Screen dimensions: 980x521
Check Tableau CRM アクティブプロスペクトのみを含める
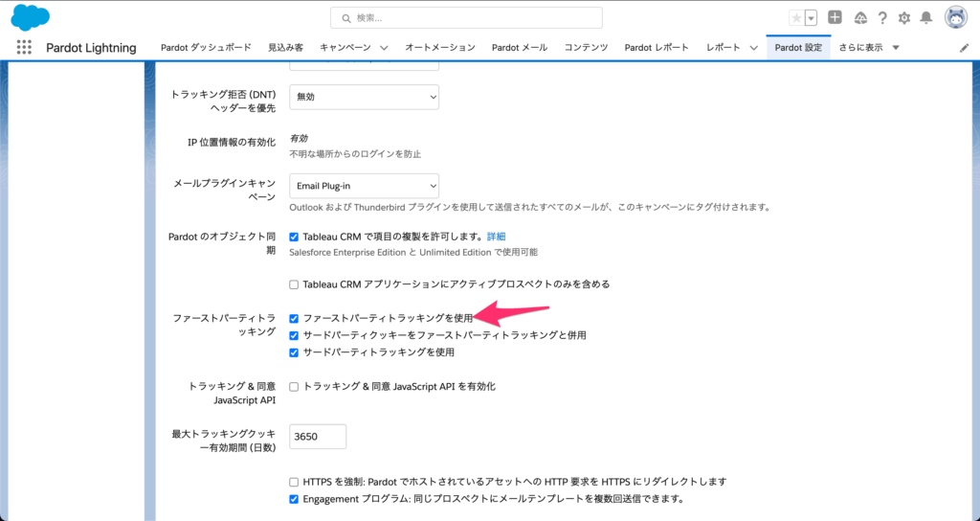[294, 284]
